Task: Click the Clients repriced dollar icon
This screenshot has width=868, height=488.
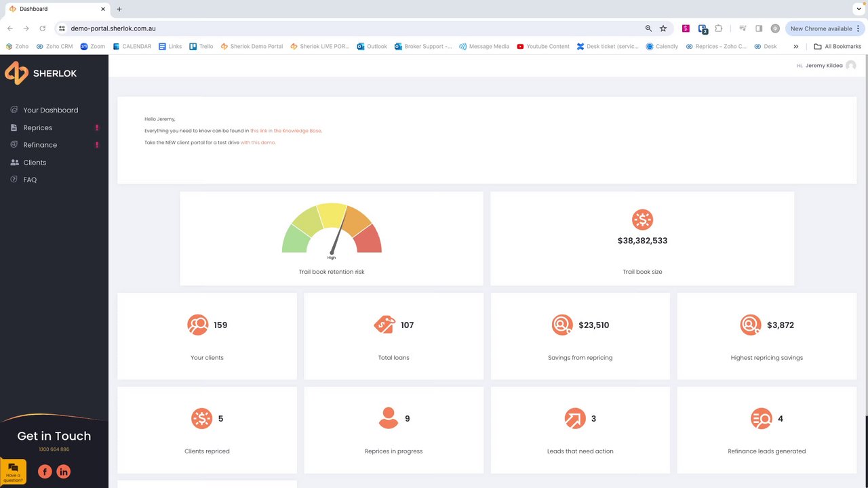Action: (x=201, y=419)
